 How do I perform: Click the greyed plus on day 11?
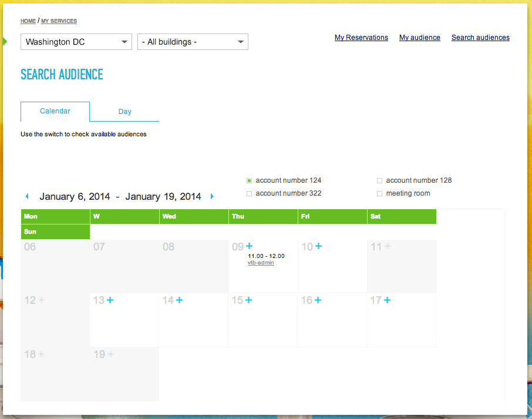pyautogui.click(x=388, y=246)
